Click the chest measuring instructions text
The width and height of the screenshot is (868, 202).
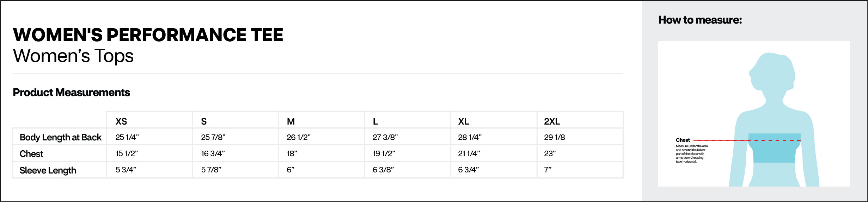coord(691,154)
